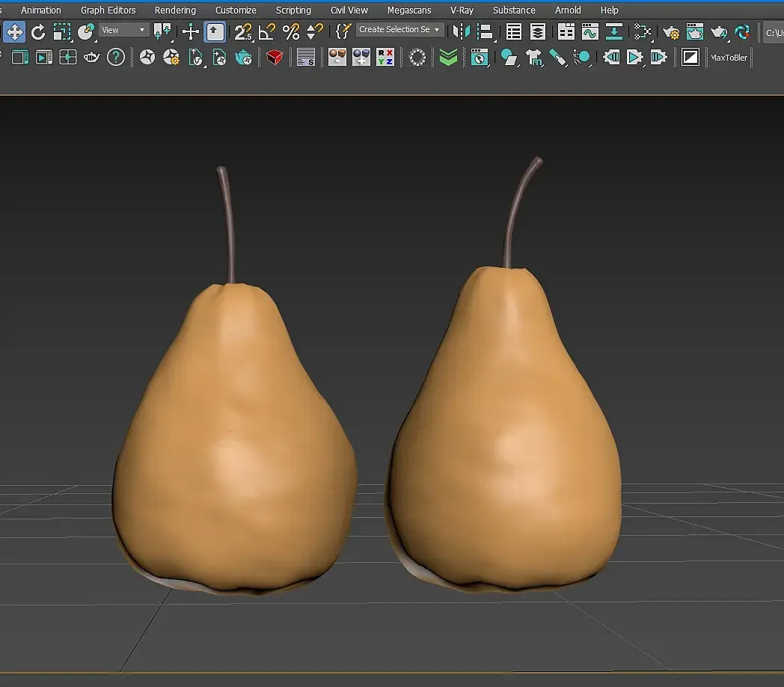
Task: Open Render Setup teapot with gear
Action: (x=671, y=31)
